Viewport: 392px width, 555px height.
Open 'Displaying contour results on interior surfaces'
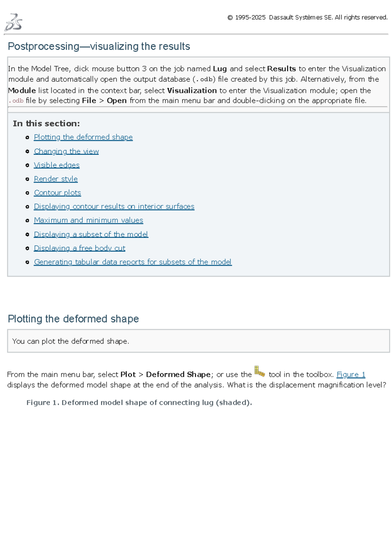point(114,207)
